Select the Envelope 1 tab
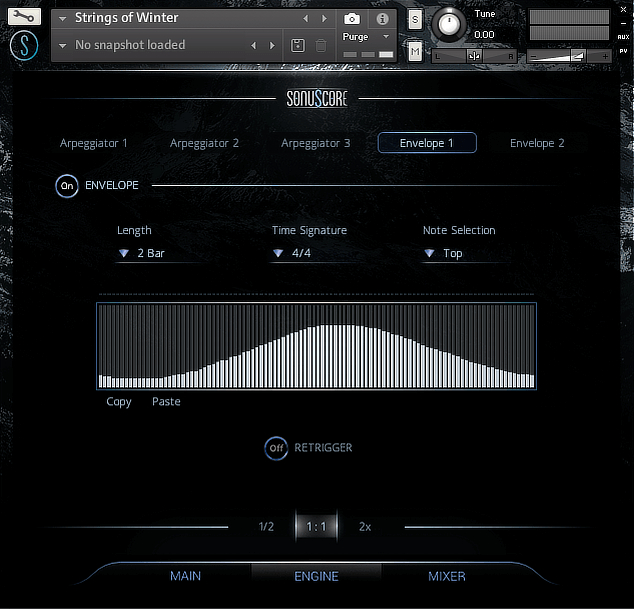The image size is (634, 609). pyautogui.click(x=427, y=143)
